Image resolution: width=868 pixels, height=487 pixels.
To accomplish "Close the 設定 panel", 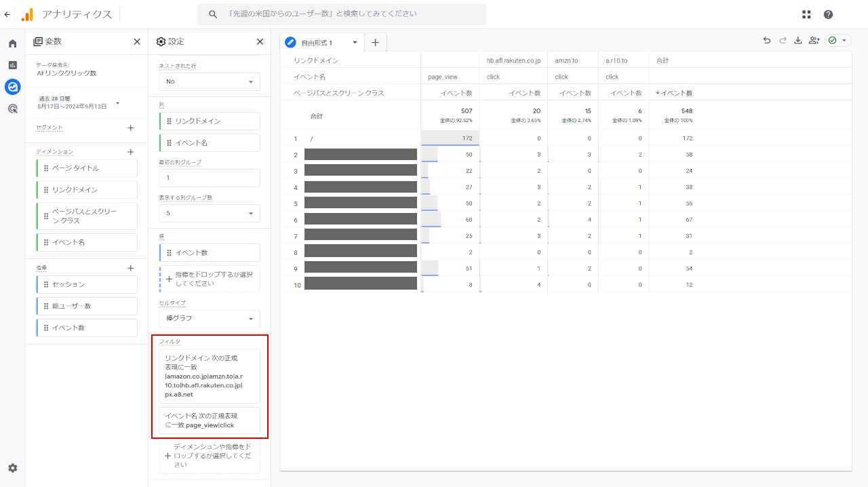I will coord(260,41).
